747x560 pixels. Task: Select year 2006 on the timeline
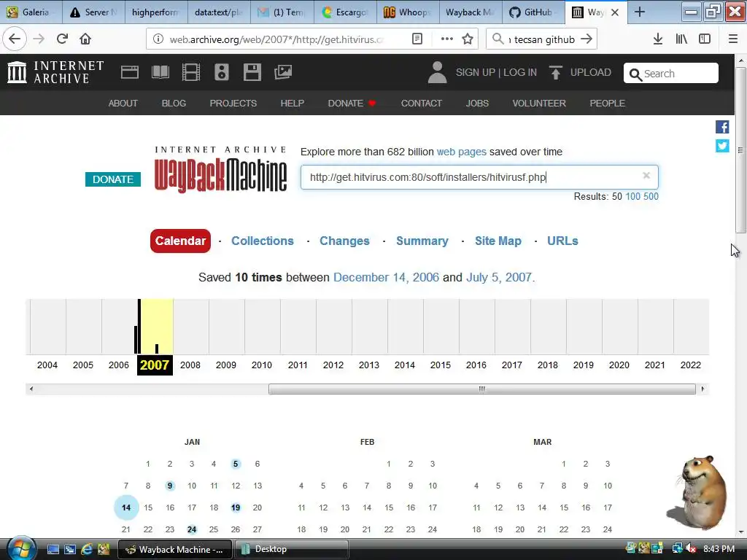tap(119, 365)
